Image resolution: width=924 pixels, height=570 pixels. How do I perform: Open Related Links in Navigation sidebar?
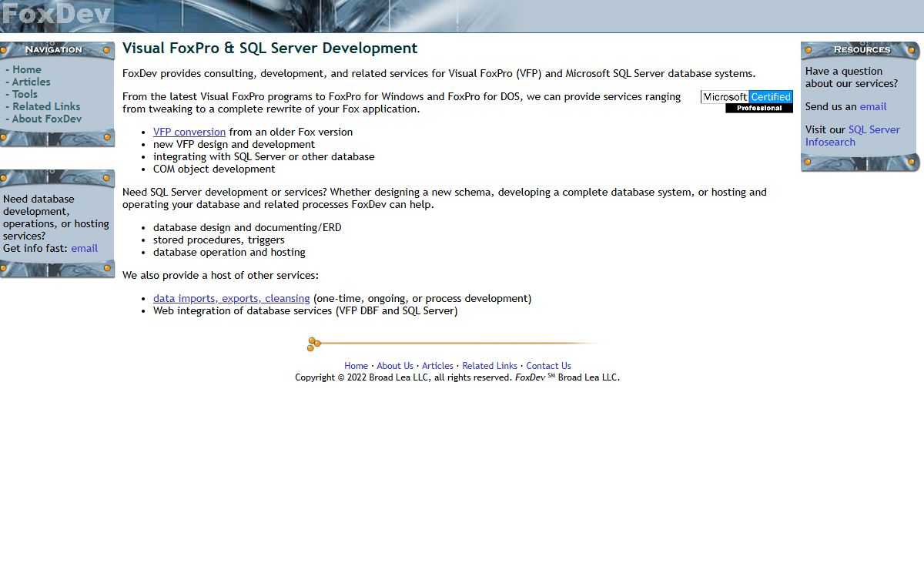[46, 106]
